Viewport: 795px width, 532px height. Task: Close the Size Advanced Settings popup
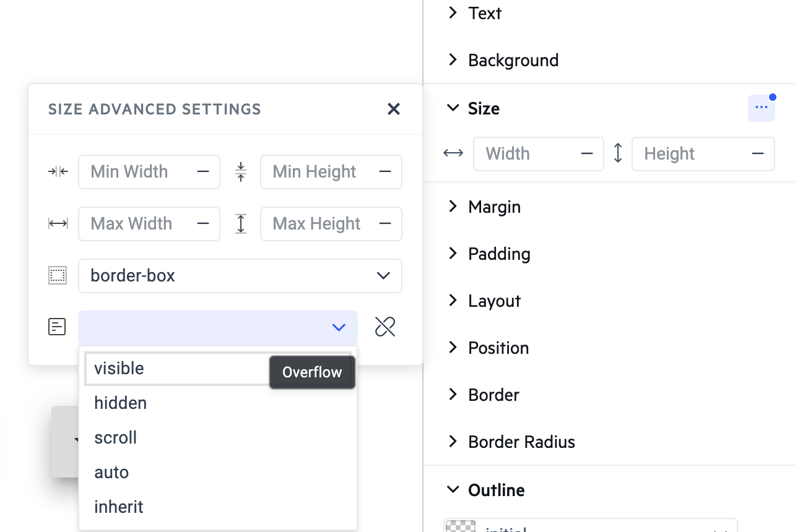pyautogui.click(x=393, y=109)
